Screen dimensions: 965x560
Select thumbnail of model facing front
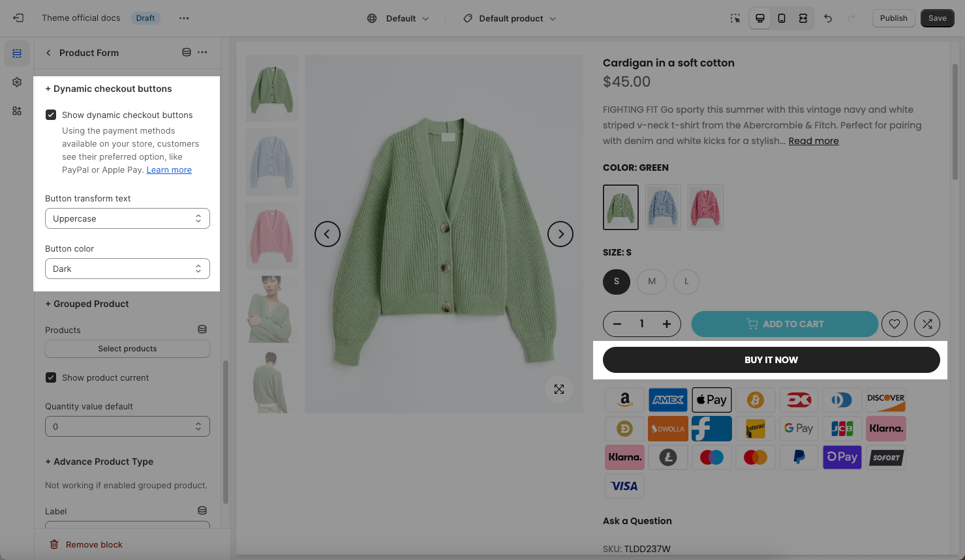[x=272, y=310]
